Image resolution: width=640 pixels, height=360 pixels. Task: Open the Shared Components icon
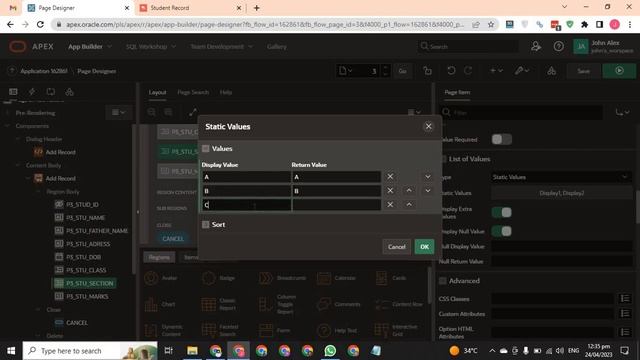click(551, 71)
